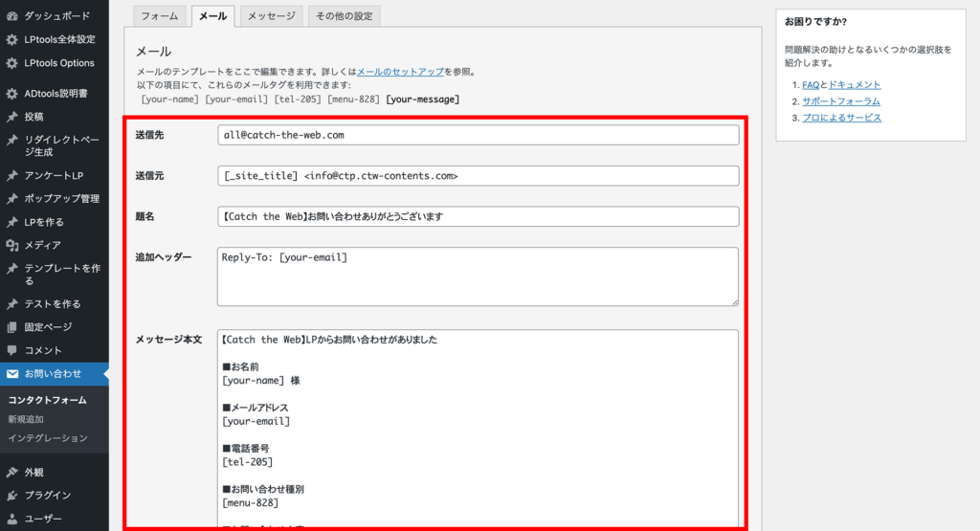Switch to the メッセージ tab
This screenshot has width=980, height=531.
271,16
